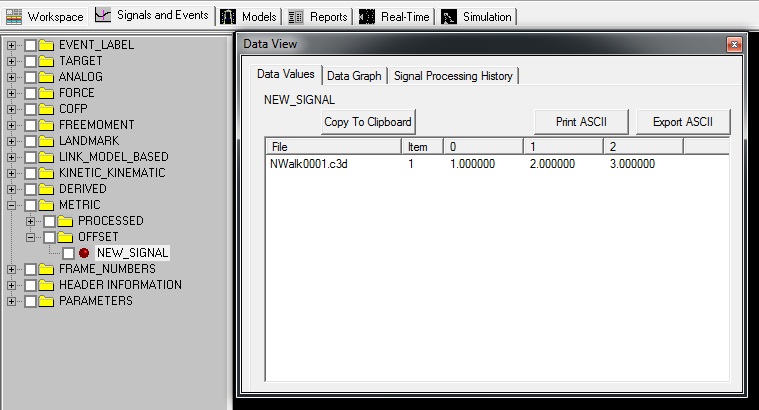Viewport: 759px width, 410px height.
Task: Open the Workspace tab
Action: pos(45,17)
